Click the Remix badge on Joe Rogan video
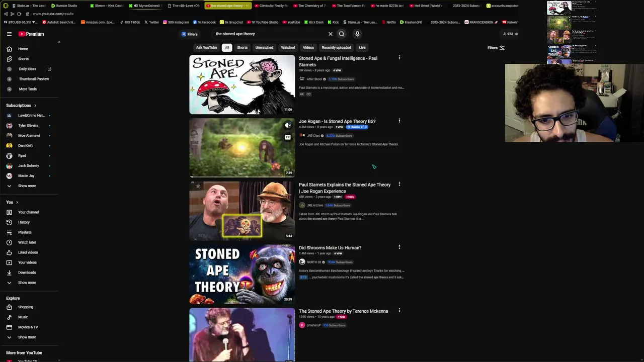This screenshot has width=644, height=362. coord(357,127)
